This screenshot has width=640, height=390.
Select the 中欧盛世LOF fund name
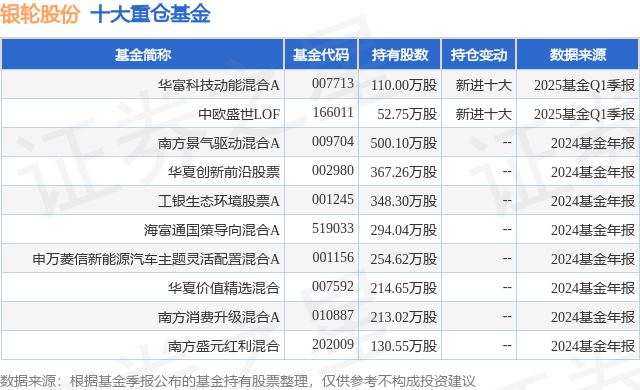(239, 114)
